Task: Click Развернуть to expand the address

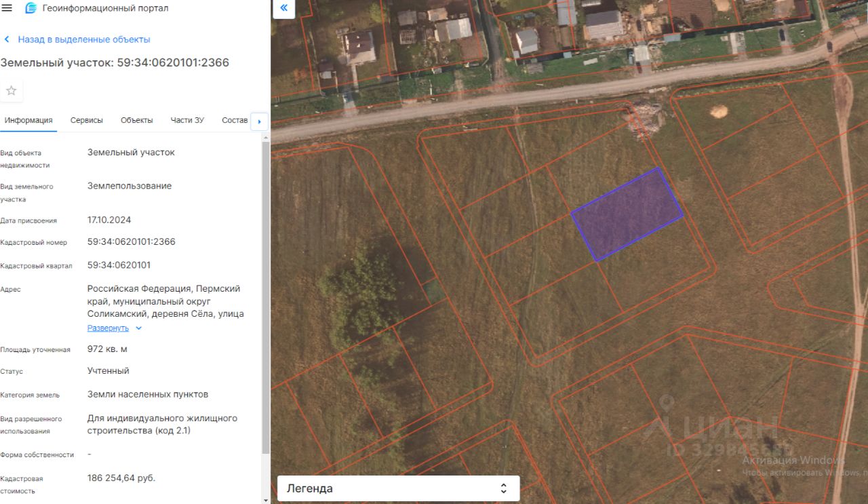Action: point(108,328)
